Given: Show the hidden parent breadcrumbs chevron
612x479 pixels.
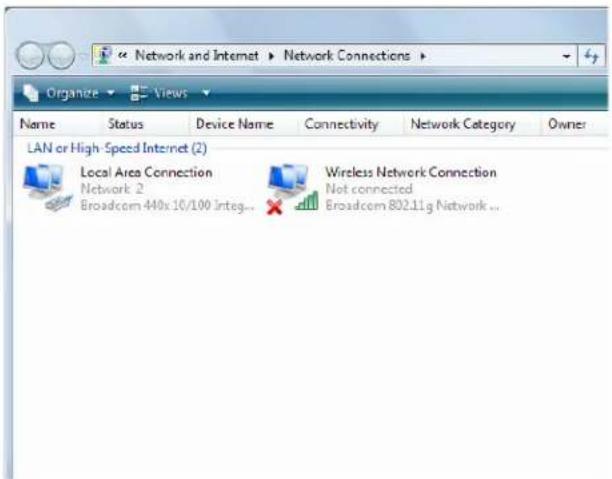Looking at the screenshot, I should click(123, 55).
